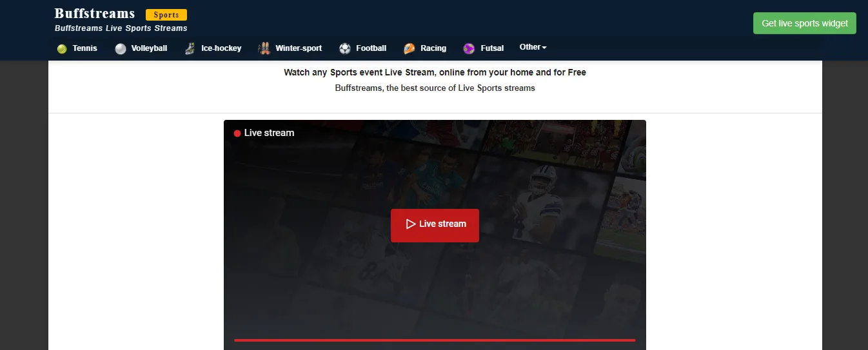The height and width of the screenshot is (350, 868).
Task: Click the yellow Sports badge
Action: pos(166,15)
